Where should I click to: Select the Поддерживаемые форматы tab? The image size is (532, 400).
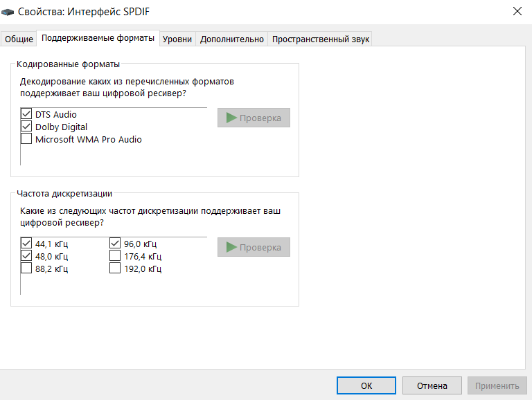[x=98, y=38]
